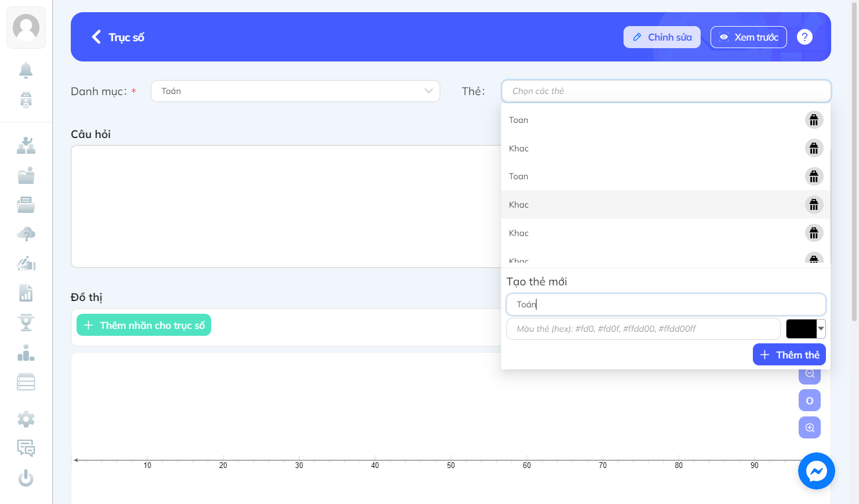
Task: Click the Xem trước preview button
Action: (749, 37)
